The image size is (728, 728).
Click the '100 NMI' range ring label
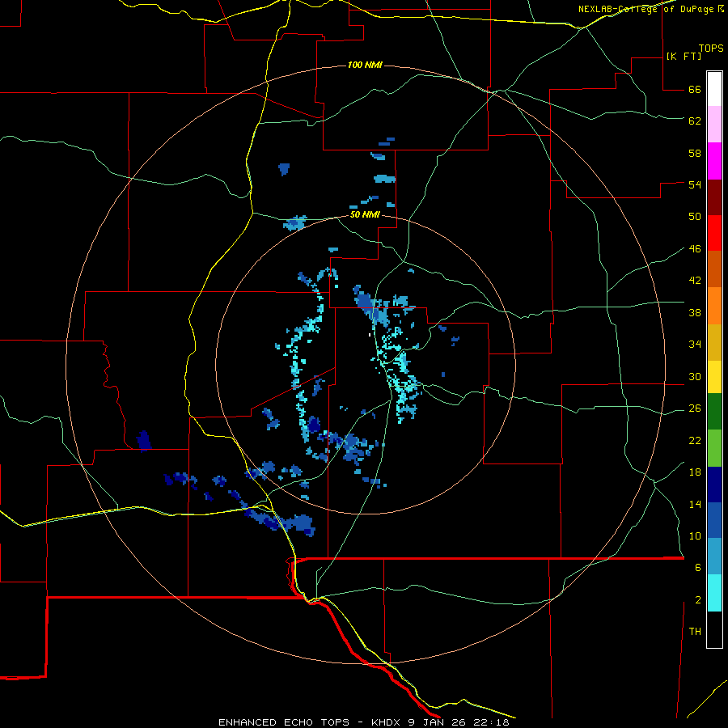point(365,65)
